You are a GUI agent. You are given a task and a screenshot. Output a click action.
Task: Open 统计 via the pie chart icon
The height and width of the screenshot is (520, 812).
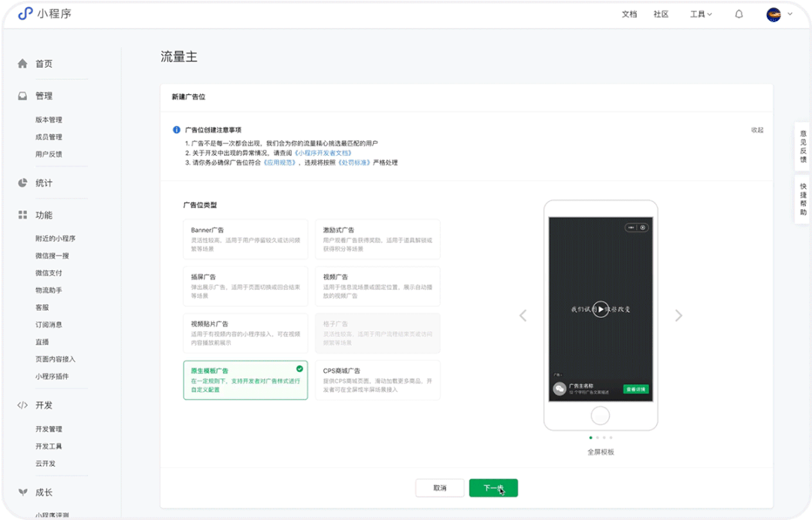click(23, 182)
